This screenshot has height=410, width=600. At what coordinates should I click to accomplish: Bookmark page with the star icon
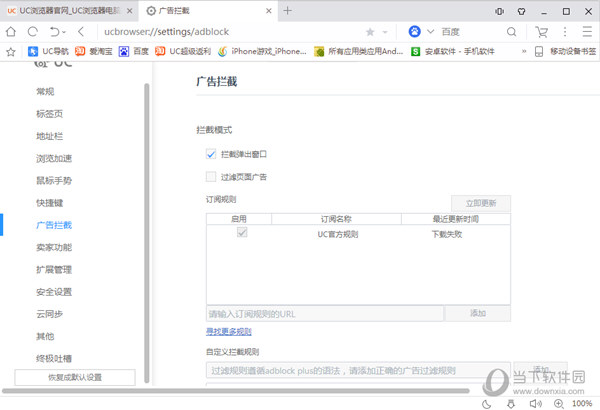tap(371, 32)
